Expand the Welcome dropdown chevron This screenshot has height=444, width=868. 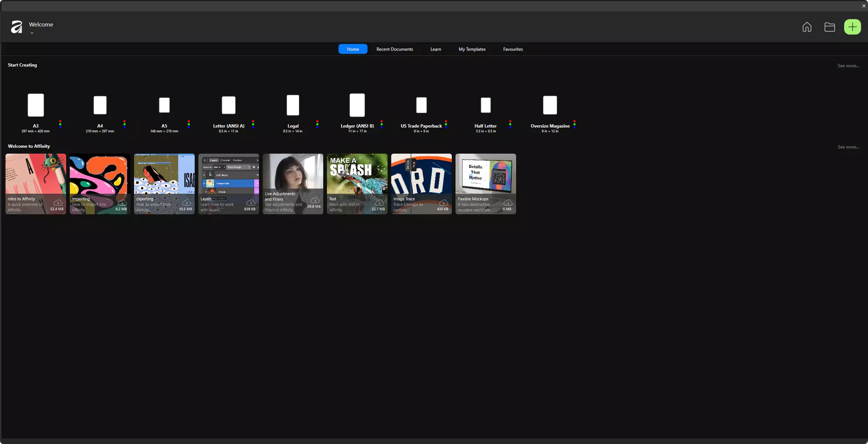[32, 33]
